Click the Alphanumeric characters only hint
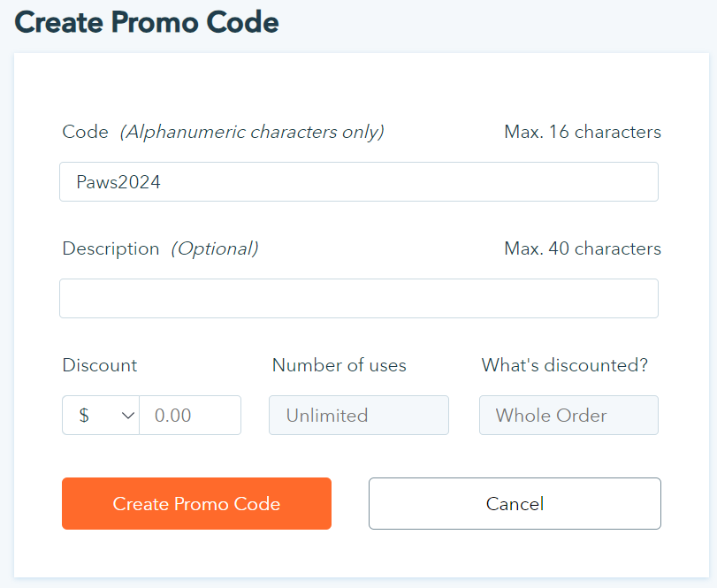 click(252, 133)
